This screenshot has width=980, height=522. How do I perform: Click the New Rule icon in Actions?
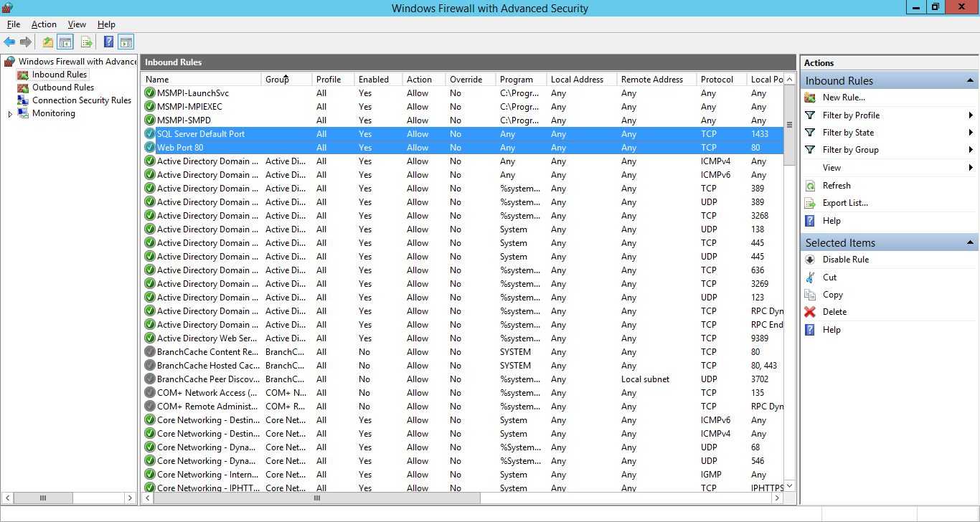810,98
